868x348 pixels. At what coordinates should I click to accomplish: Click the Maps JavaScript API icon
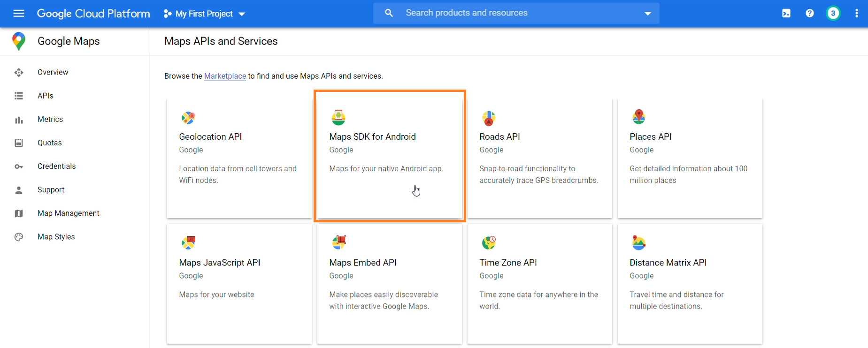[x=188, y=242]
